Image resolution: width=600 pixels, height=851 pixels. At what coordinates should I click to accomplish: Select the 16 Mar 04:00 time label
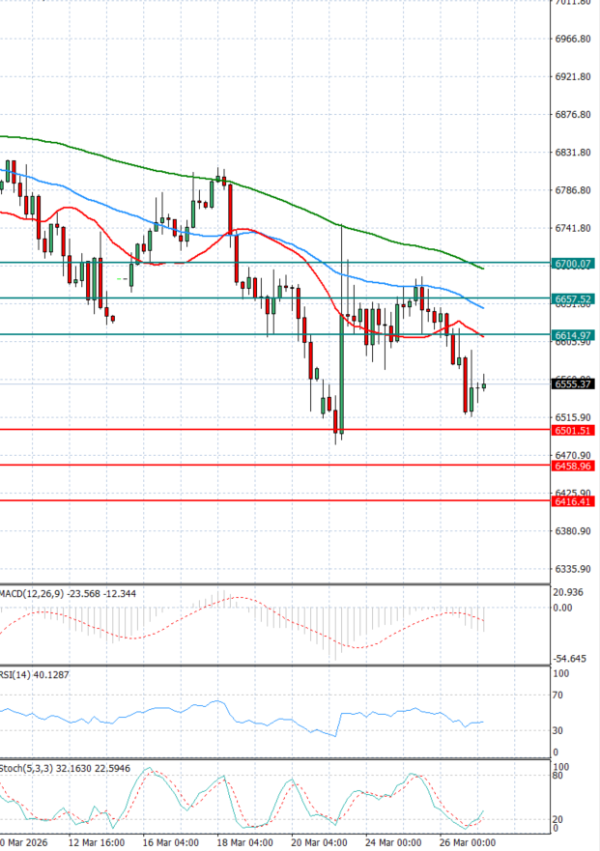point(170,843)
